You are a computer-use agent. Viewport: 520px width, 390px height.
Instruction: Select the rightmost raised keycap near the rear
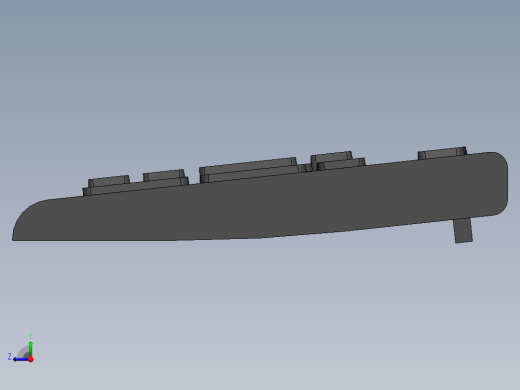(x=442, y=153)
